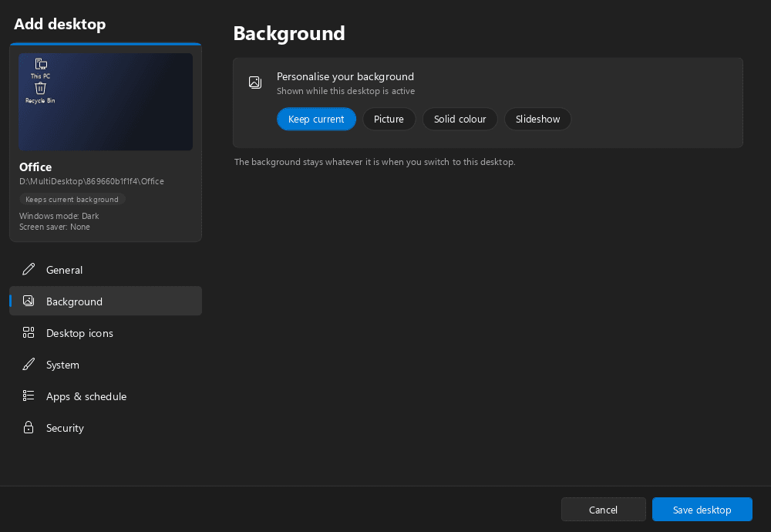Viewport: 771px width, 532px height.
Task: Click the Office desktop name
Action: coord(35,167)
